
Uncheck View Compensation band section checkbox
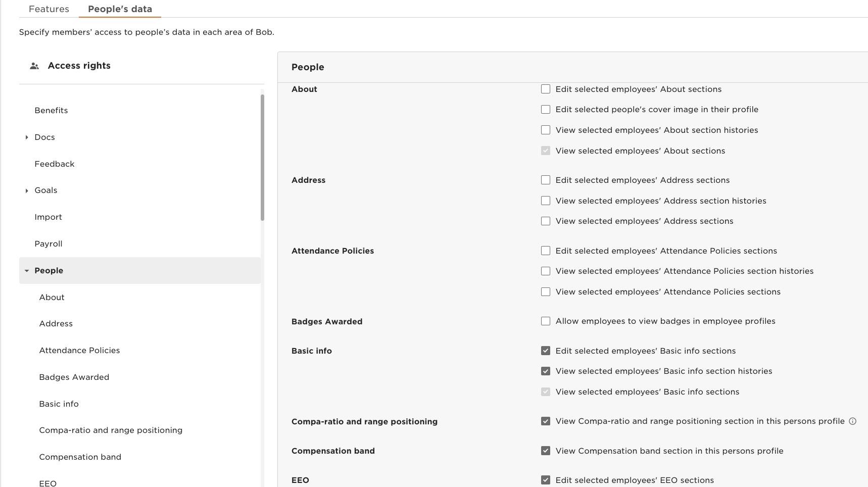click(x=546, y=451)
